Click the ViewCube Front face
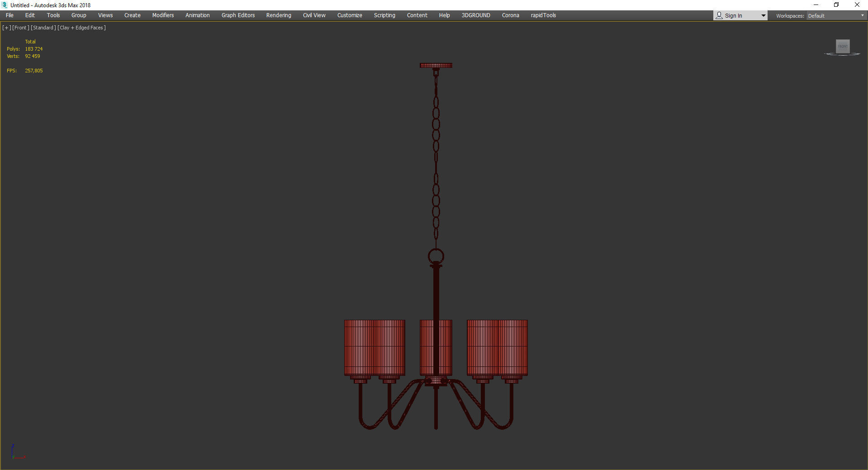Image resolution: width=868 pixels, height=470 pixels. point(843,46)
